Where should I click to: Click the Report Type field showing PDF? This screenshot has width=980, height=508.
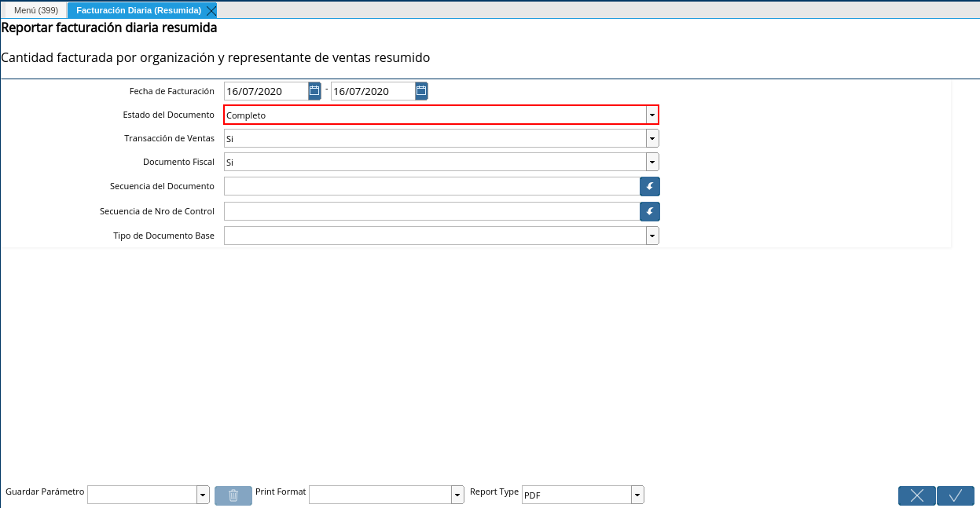coord(577,495)
